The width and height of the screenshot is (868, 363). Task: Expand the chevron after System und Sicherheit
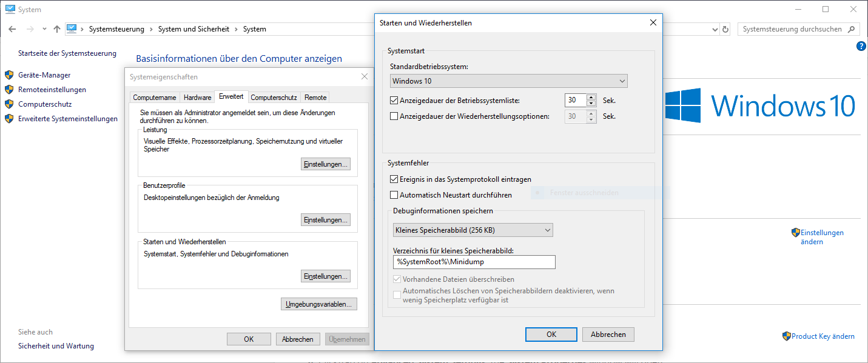click(236, 29)
